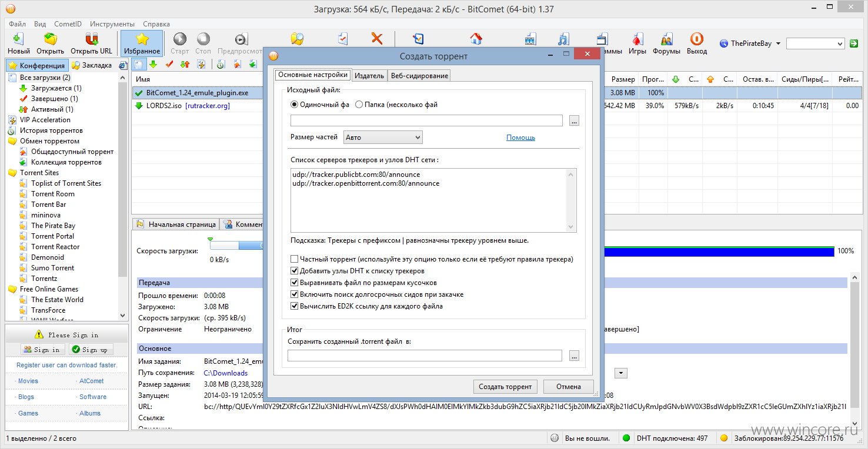Switch to the Издатель tab
Image resolution: width=868 pixels, height=449 pixels.
click(369, 75)
